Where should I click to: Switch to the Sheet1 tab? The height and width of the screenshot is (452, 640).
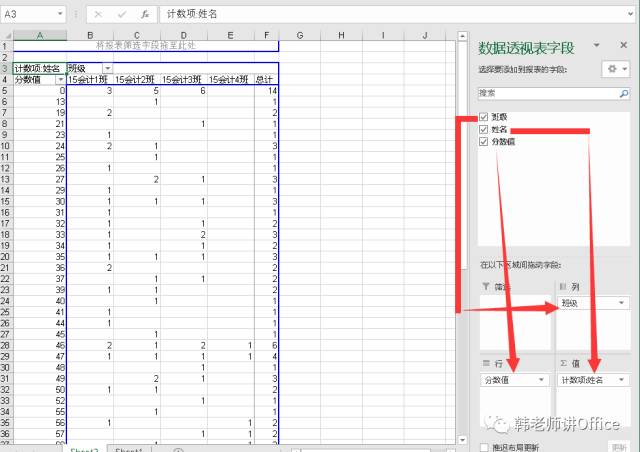[129, 449]
